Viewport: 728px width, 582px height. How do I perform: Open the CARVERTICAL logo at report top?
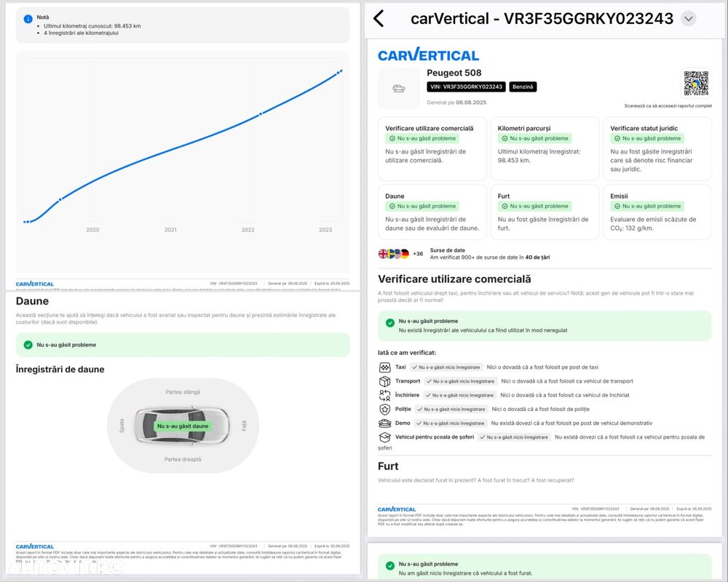(428, 55)
